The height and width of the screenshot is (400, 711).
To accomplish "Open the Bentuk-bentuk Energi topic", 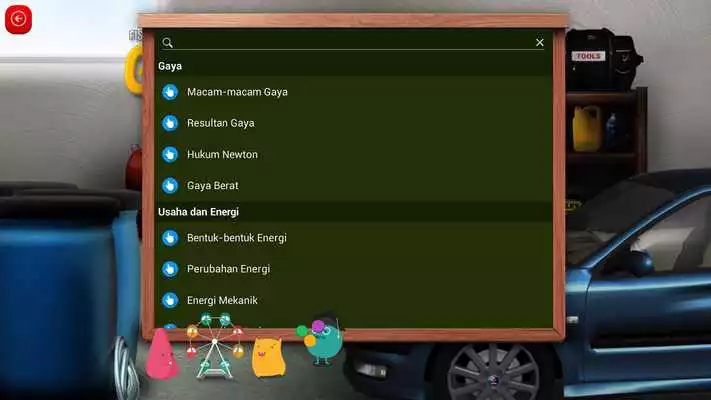I will [237, 238].
